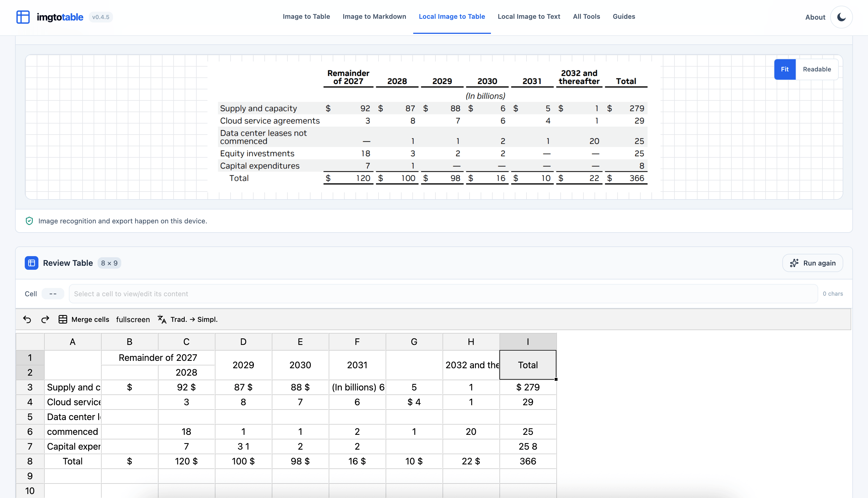Image resolution: width=868 pixels, height=498 pixels.
Task: Select row header 8
Action: tap(30, 461)
